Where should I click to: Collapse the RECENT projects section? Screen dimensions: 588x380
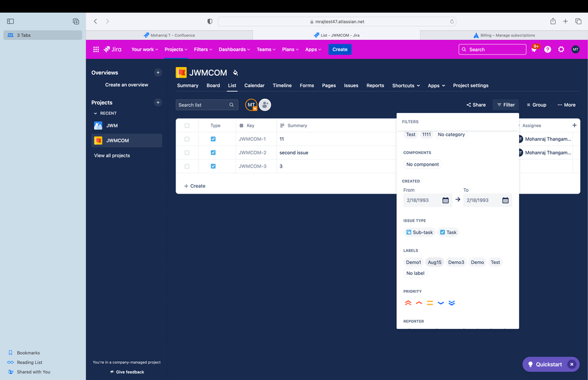[x=105, y=113]
